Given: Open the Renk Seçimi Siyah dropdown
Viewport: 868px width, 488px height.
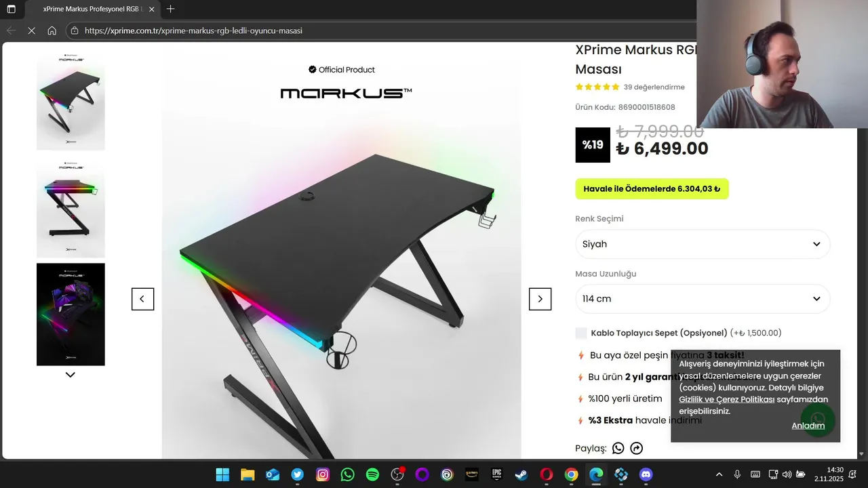Looking at the screenshot, I should [703, 244].
